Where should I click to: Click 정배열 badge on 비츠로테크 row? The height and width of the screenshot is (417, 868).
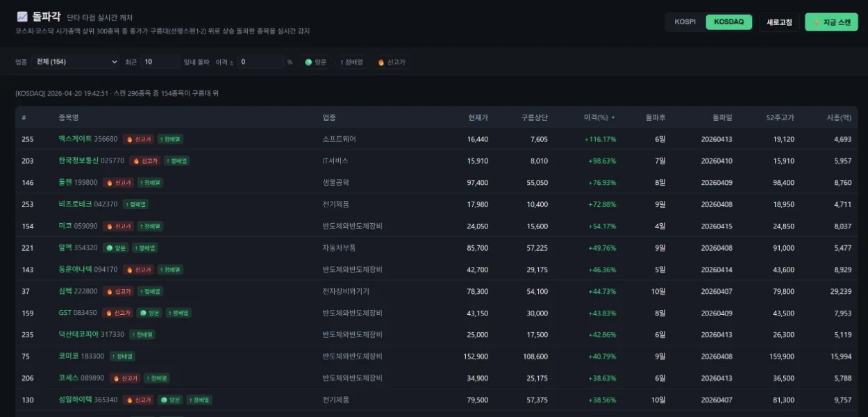pyautogui.click(x=135, y=204)
